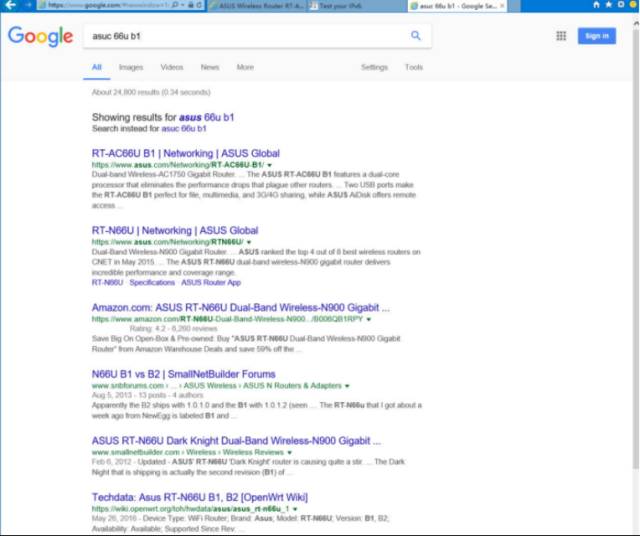This screenshot has width=640, height=536.
Task: Go back using the browser back arrow
Action: (x=10, y=5)
